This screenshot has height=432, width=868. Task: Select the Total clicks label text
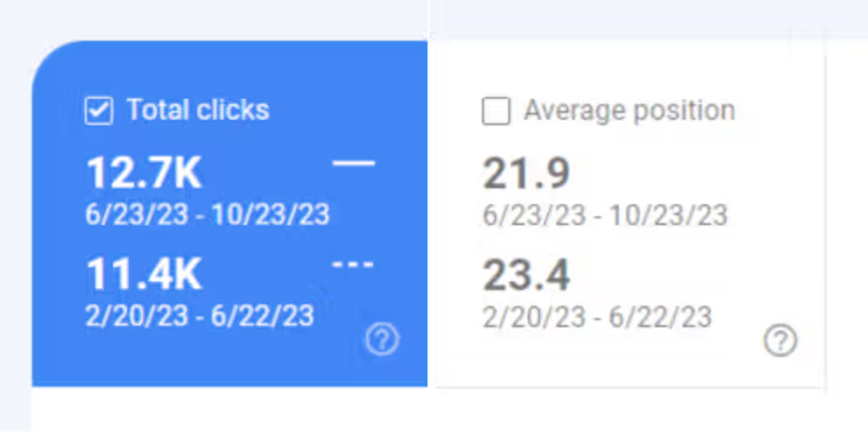(199, 109)
